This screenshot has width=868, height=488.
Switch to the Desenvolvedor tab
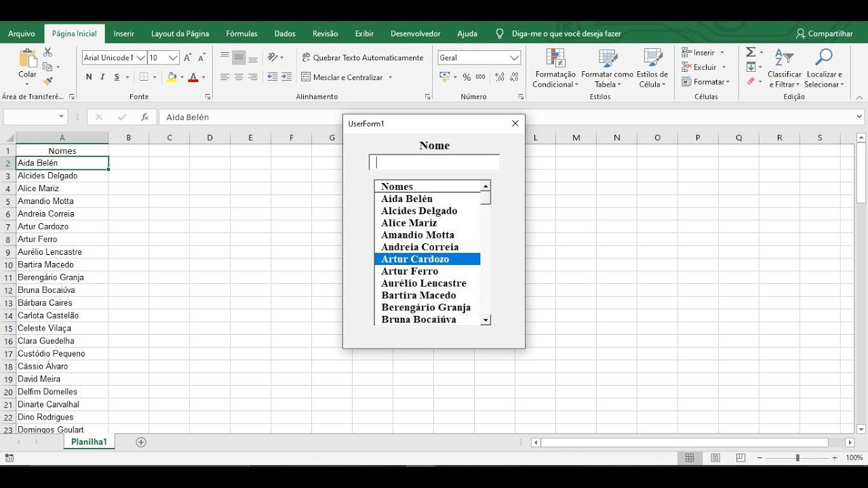pos(416,33)
